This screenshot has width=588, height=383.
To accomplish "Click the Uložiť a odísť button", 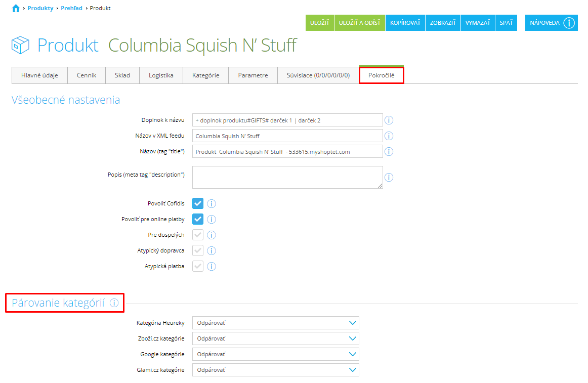I will tap(360, 23).
